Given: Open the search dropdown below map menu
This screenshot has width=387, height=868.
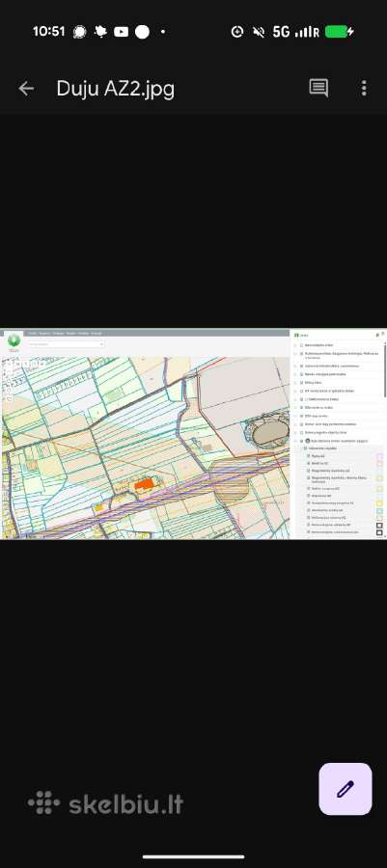Looking at the screenshot, I should [x=66, y=344].
